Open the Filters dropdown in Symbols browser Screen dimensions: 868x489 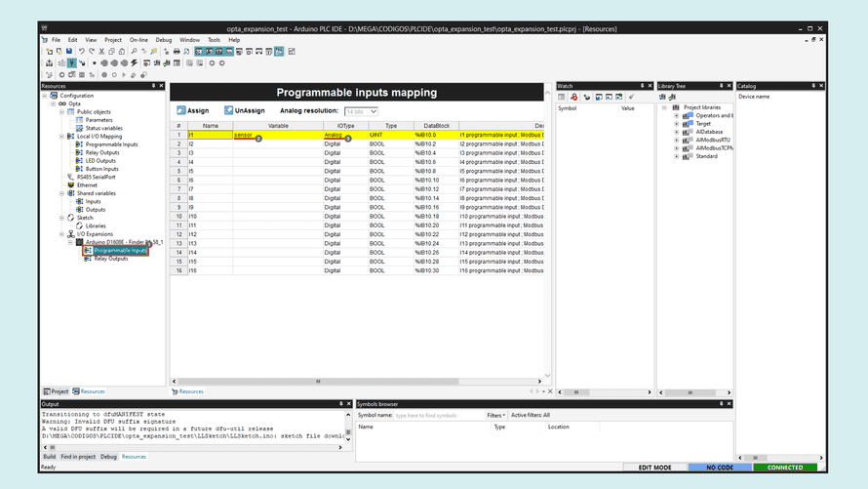(495, 415)
